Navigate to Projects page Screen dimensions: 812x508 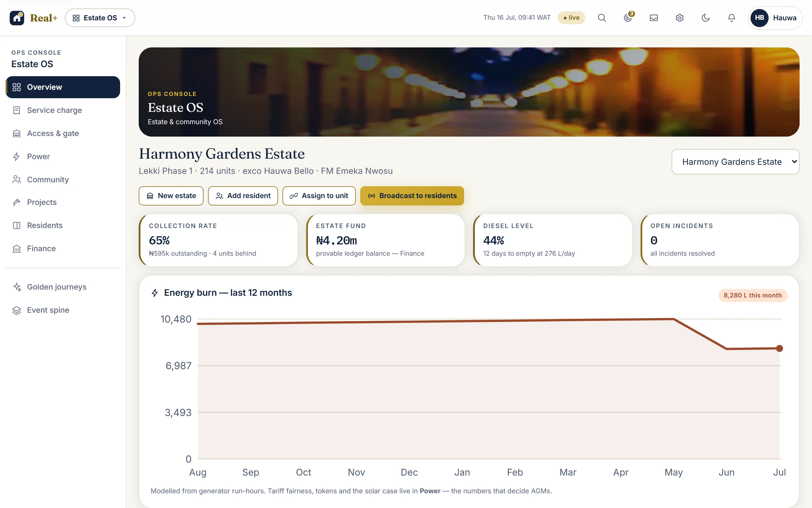pos(63,202)
